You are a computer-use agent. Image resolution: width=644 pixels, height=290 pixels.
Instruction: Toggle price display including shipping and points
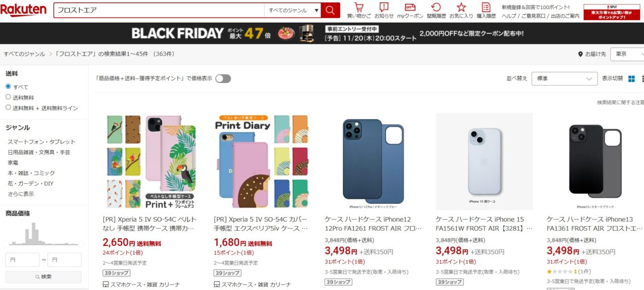pos(223,79)
